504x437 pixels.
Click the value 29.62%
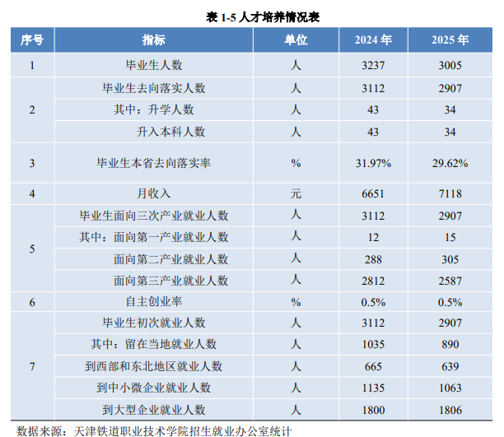tap(450, 164)
